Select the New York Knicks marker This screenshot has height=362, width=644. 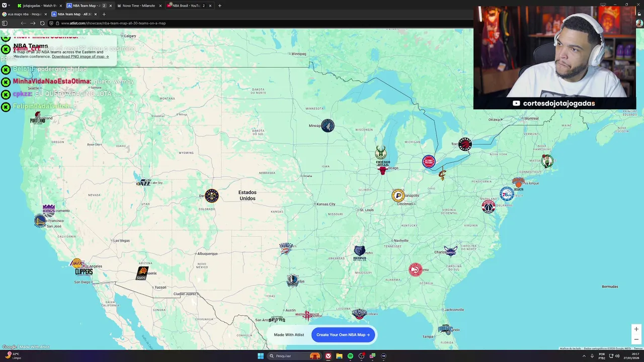pyautogui.click(x=518, y=183)
